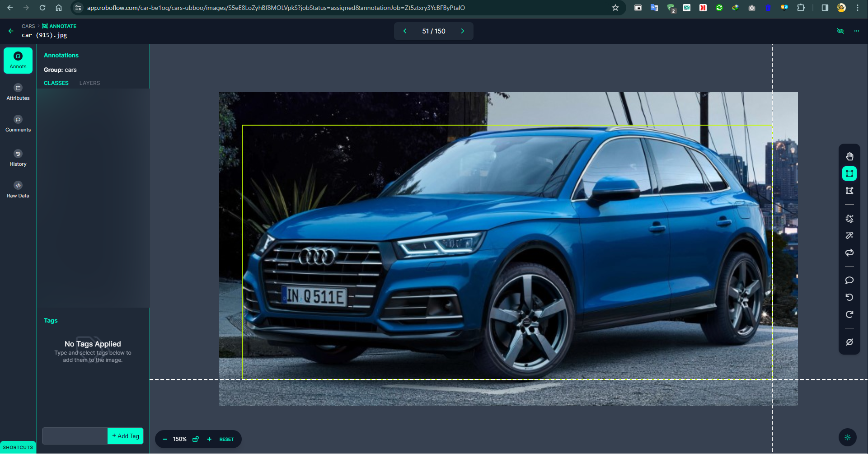Switch to the LAYERS tab
Viewport: 868px width, 454px height.
[89, 83]
